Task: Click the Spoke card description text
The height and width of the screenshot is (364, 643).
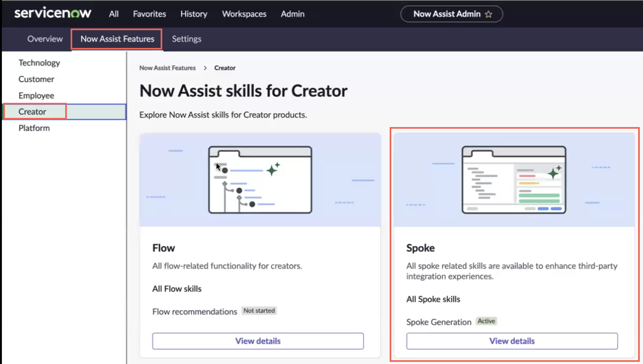Action: tap(512, 271)
